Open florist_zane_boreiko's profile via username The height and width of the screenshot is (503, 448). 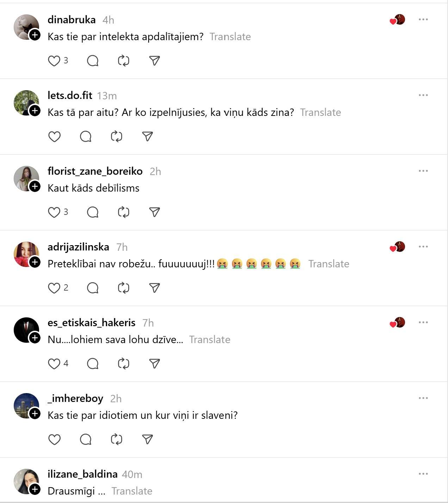click(95, 171)
